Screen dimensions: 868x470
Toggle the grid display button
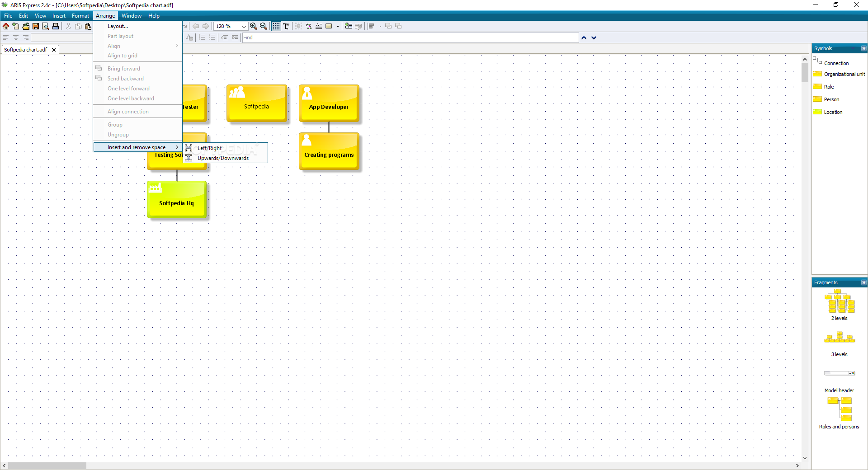(276, 26)
